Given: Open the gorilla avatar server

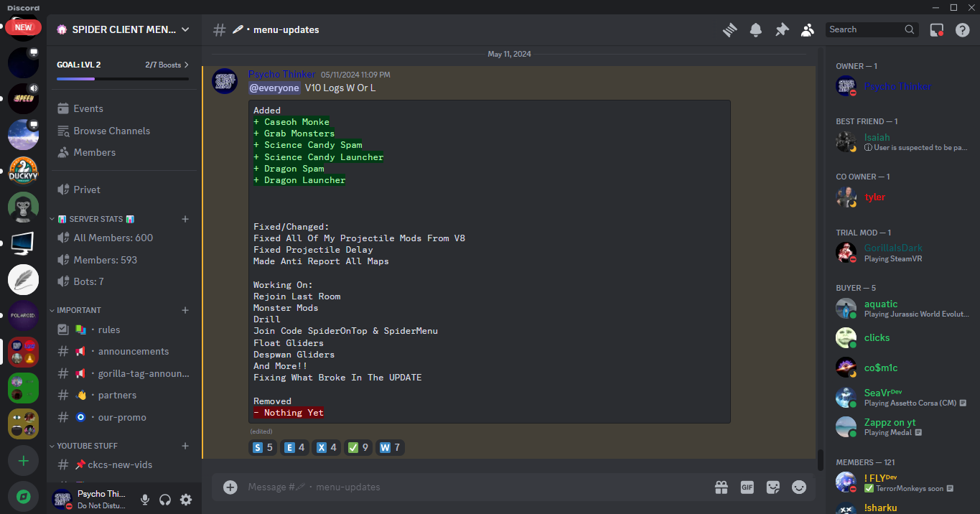Looking at the screenshot, I should pyautogui.click(x=23, y=207).
